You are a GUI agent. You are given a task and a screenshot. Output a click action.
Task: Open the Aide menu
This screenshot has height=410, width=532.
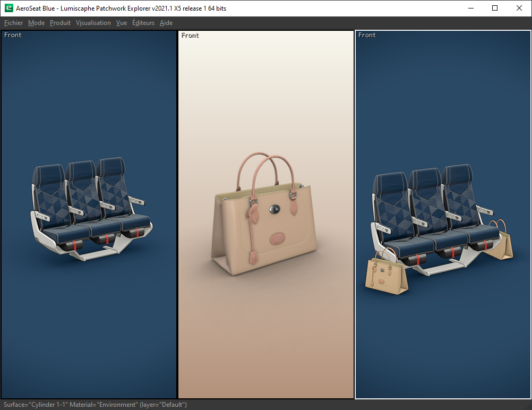click(x=166, y=23)
